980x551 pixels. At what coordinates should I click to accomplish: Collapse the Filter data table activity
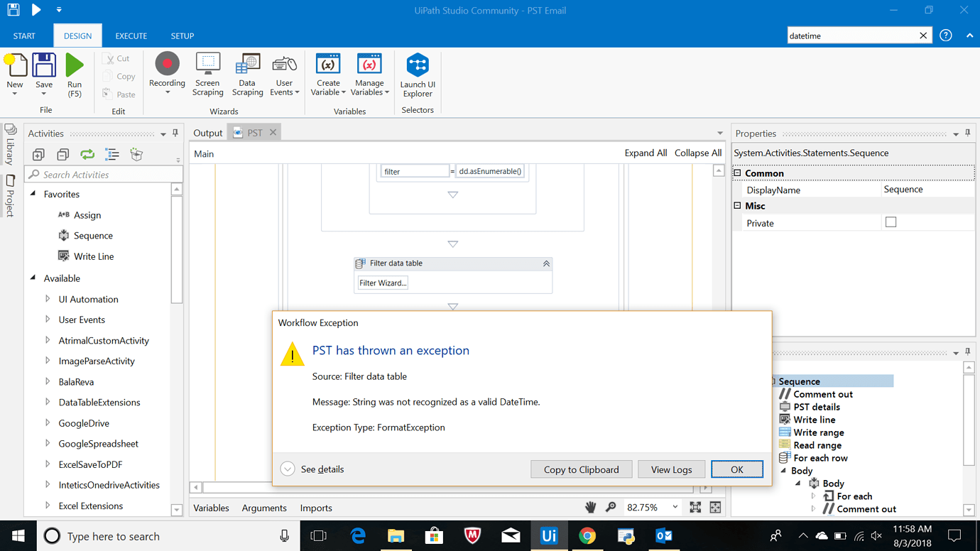coord(545,263)
